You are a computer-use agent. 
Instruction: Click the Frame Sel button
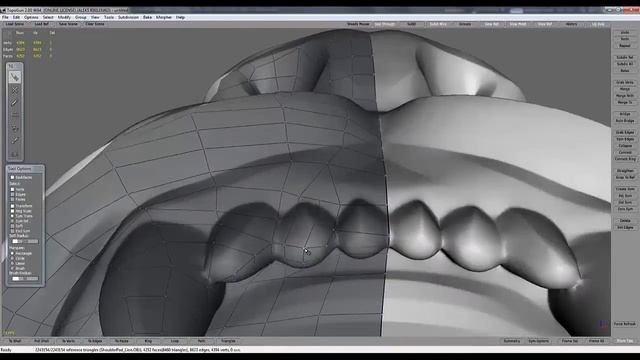[570, 341]
